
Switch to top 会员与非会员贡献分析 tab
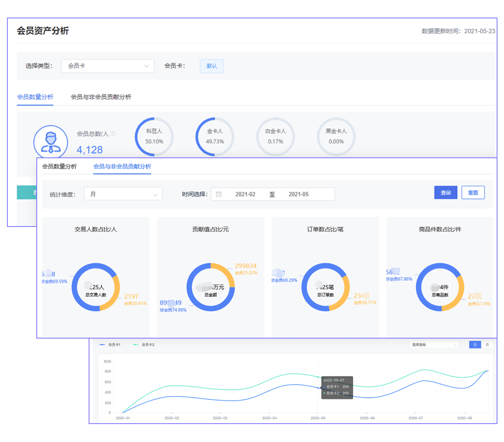(x=101, y=97)
